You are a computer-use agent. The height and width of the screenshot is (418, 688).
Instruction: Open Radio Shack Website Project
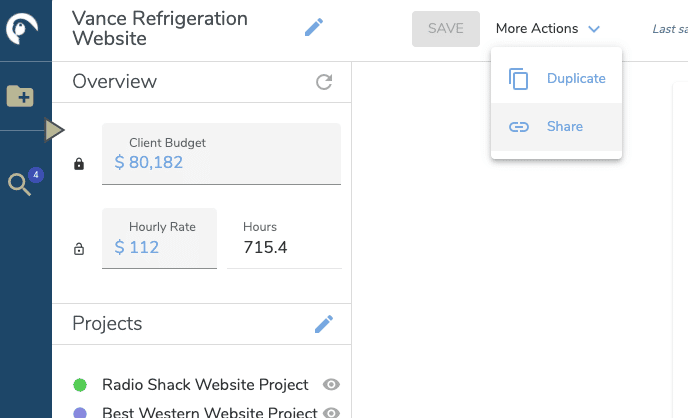pyautogui.click(x=205, y=385)
